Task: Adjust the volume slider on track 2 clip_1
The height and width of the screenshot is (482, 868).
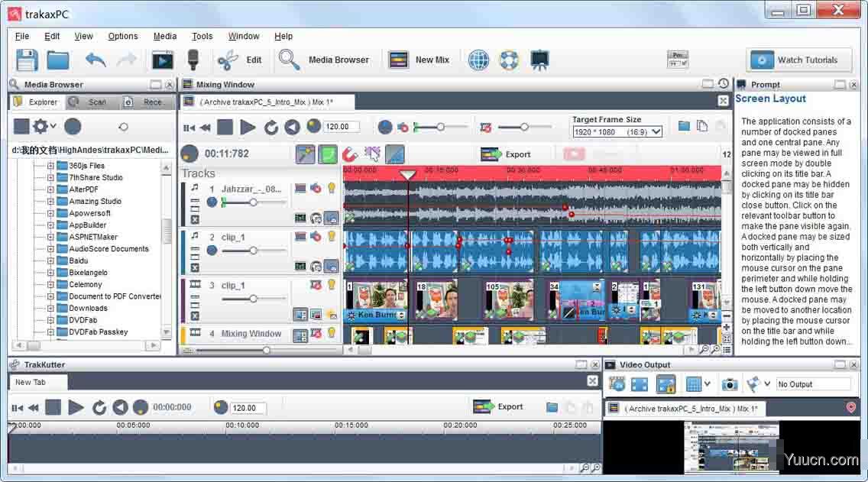Action: pyautogui.click(x=253, y=251)
